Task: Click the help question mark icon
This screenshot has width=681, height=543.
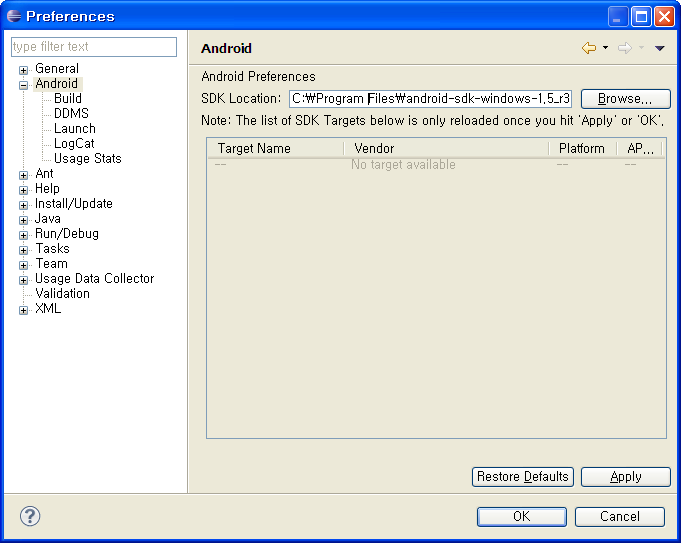Action: point(30,516)
